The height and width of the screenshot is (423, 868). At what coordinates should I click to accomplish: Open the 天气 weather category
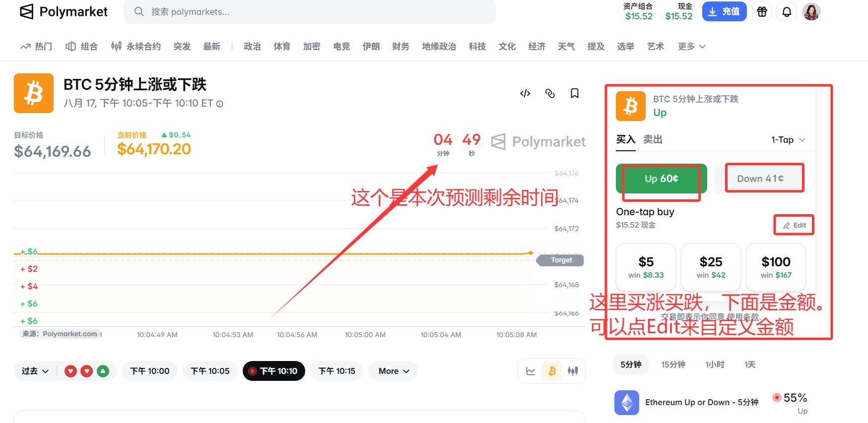tap(566, 47)
